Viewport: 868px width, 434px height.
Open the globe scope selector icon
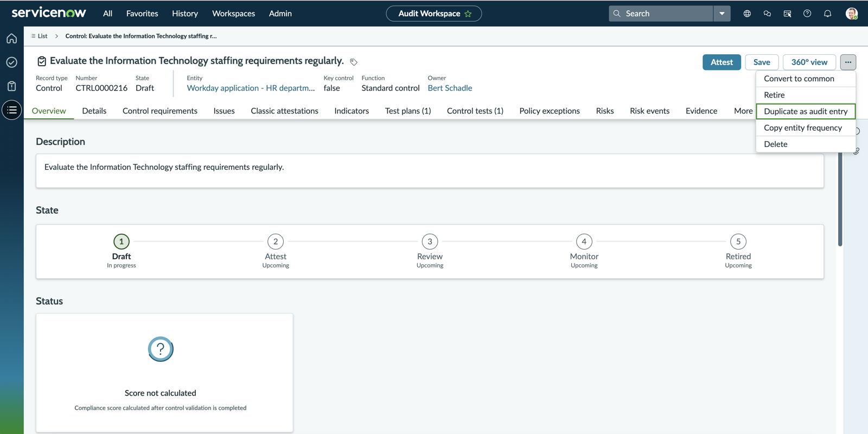[747, 14]
